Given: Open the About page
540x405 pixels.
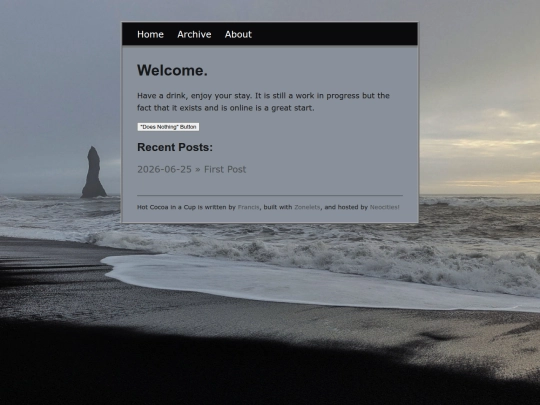Looking at the screenshot, I should 238,34.
